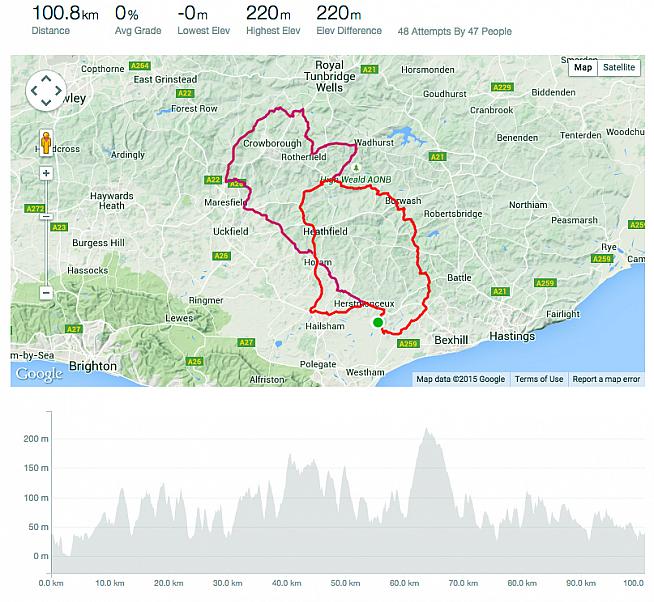Zoom in with the plus button
654x602 pixels.
click(46, 172)
